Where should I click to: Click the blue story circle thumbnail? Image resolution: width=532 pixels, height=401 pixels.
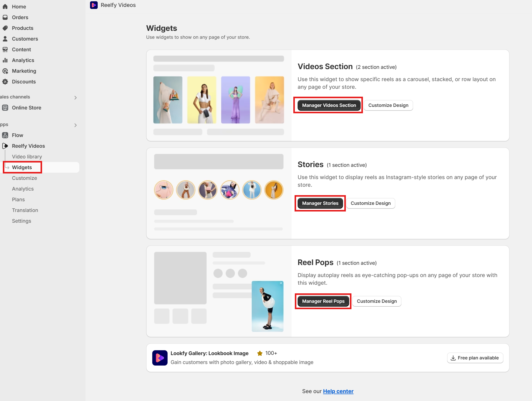tap(252, 190)
